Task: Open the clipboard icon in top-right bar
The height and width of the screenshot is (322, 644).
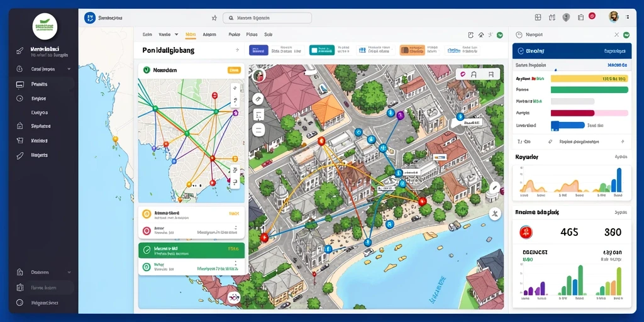Action: click(580, 17)
